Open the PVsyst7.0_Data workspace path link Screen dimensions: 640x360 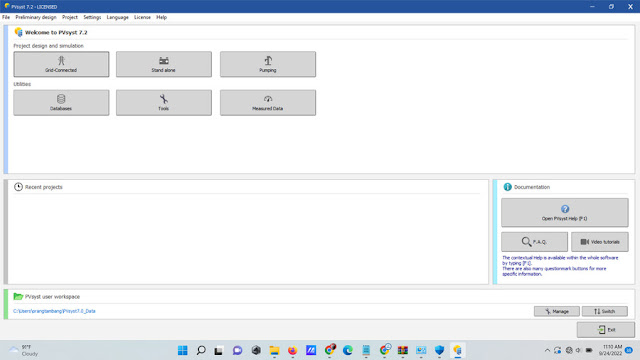tap(54, 311)
